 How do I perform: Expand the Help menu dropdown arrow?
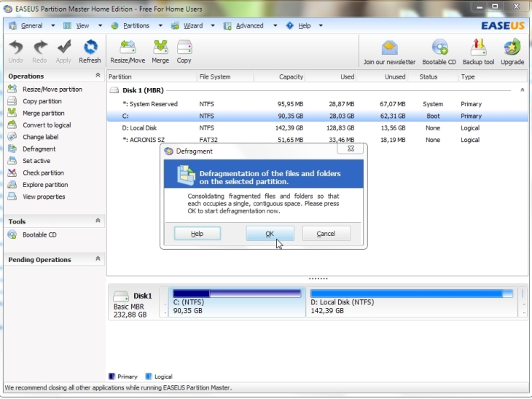coord(321,25)
